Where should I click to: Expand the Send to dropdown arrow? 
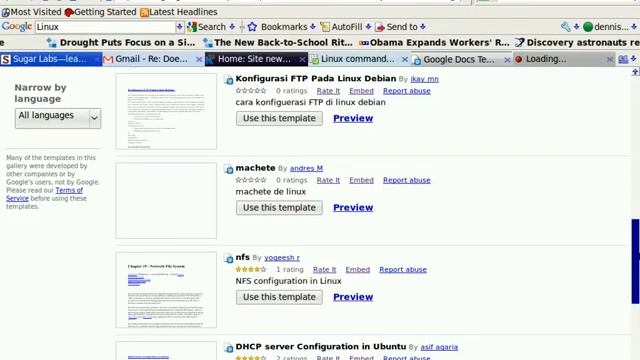pyautogui.click(x=423, y=27)
